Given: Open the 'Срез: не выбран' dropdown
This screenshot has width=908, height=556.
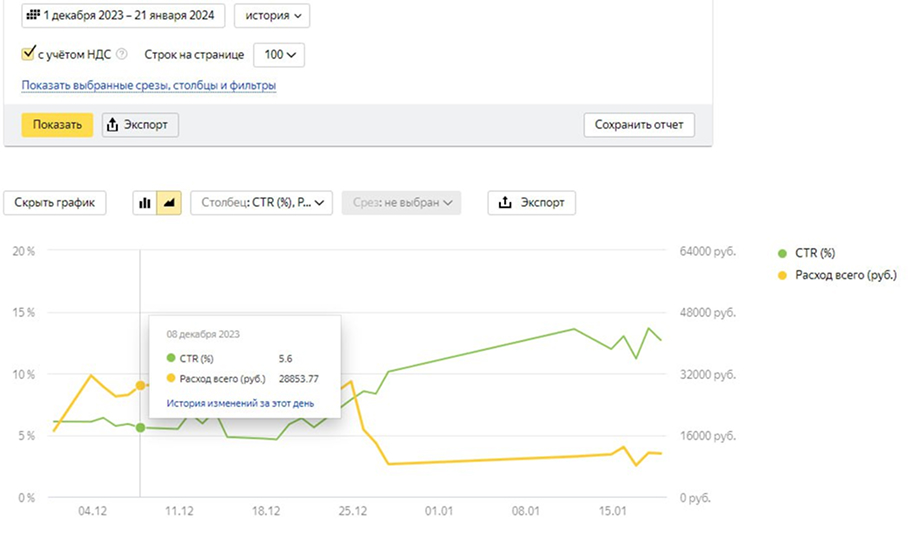Looking at the screenshot, I should pyautogui.click(x=401, y=202).
